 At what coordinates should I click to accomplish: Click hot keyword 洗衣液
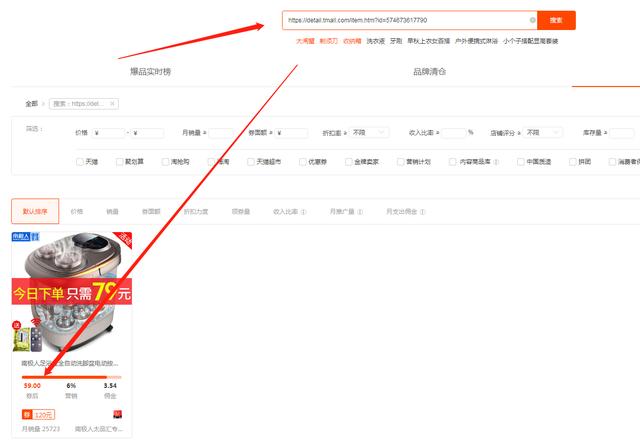(x=376, y=41)
